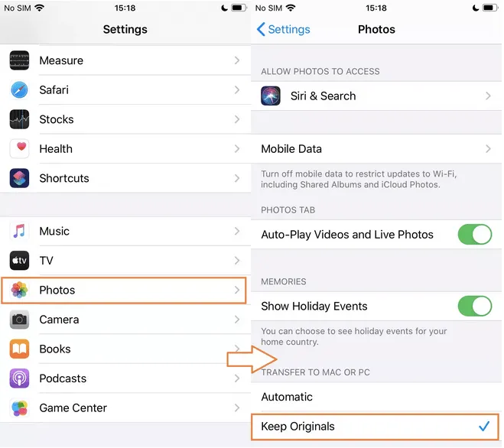
Task: Tap the Podcasts purple icon
Action: click(x=19, y=378)
